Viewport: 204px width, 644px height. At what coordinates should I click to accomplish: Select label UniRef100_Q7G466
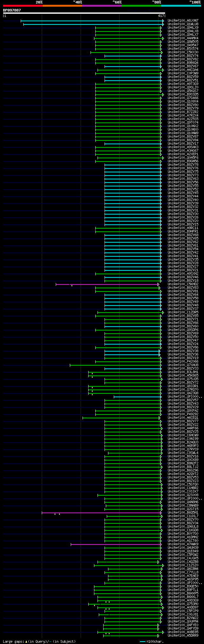tap(183, 98)
